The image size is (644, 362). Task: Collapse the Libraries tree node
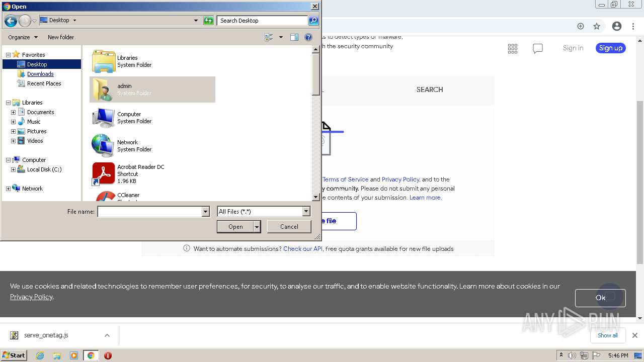pos(8,103)
